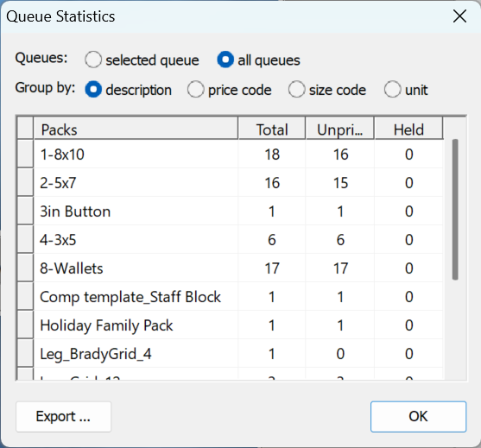Click the unprinted value 16 for 1-8x10
The image size is (481, 448).
point(340,154)
